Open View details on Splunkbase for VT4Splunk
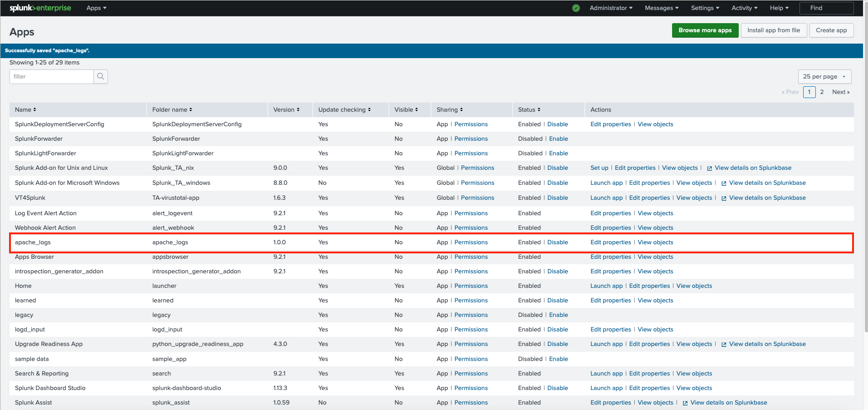 pyautogui.click(x=767, y=198)
